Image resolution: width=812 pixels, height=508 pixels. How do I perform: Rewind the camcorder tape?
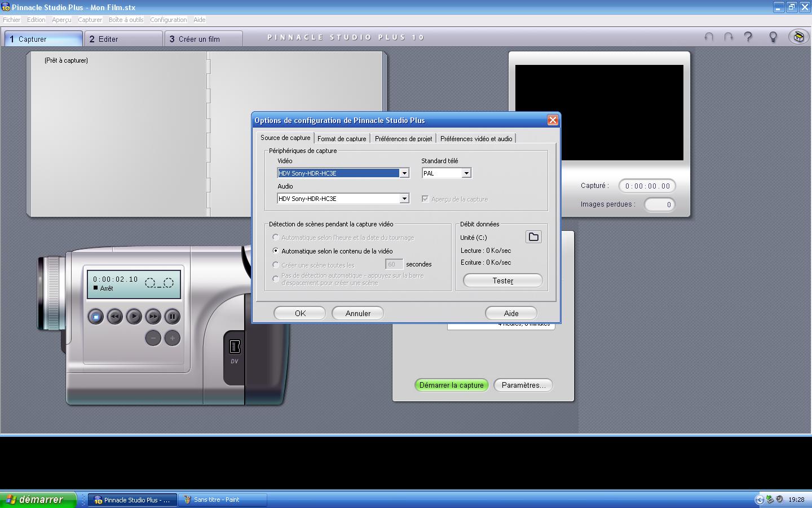[115, 317]
